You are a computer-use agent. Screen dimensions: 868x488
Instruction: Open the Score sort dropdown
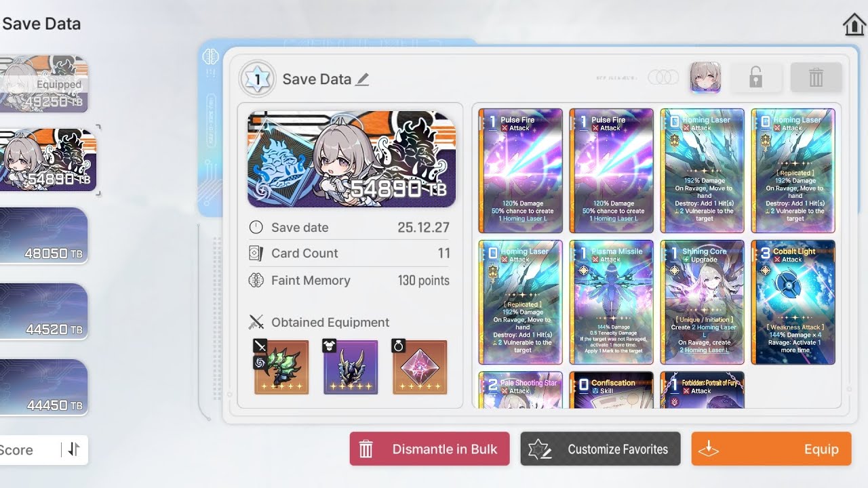[30, 449]
